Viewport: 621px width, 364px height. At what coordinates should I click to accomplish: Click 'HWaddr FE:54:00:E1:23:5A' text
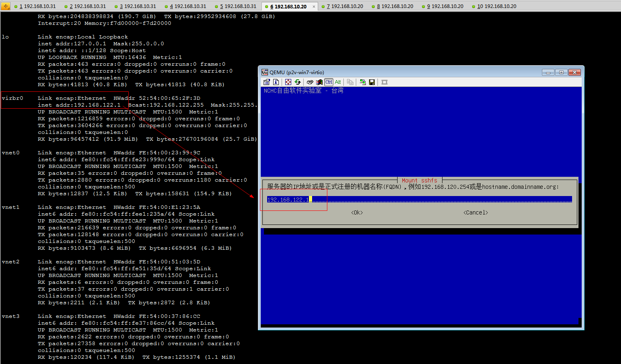click(x=157, y=207)
